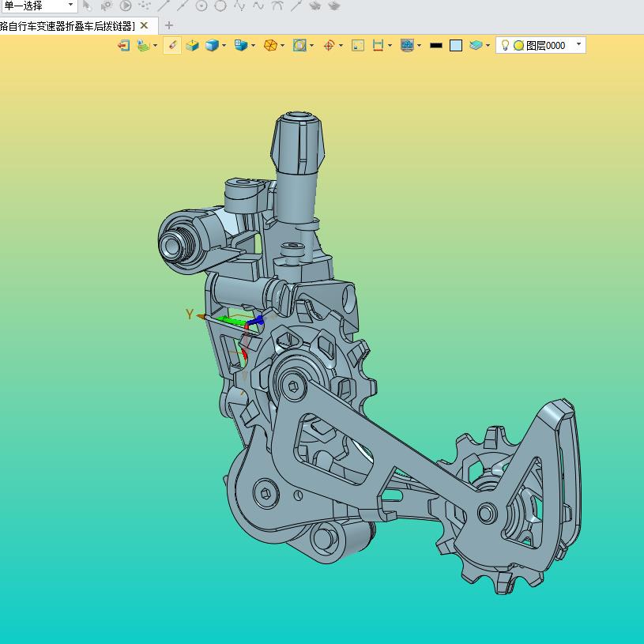Screen dimensions: 644x644
Task: Open the layer stack icon dropdown
Action: click(488, 46)
